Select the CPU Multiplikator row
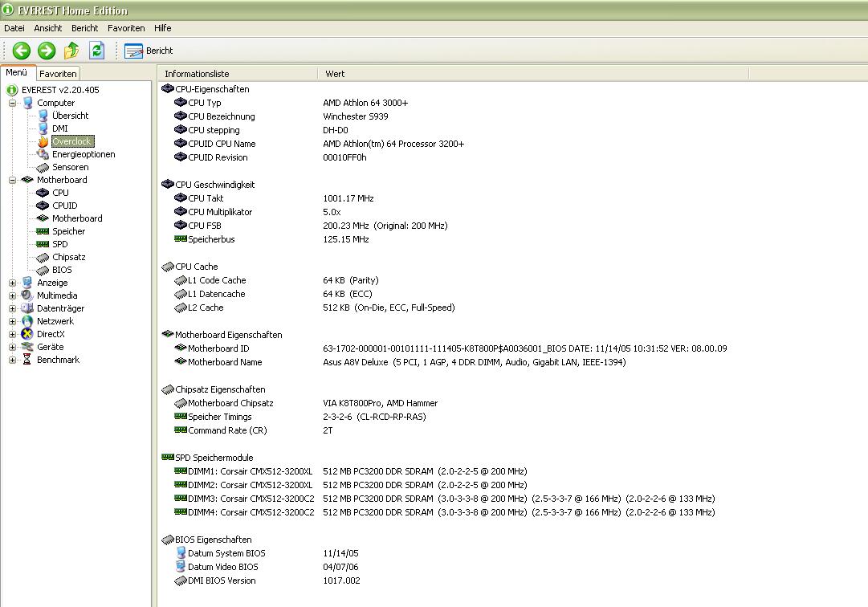 pos(257,212)
